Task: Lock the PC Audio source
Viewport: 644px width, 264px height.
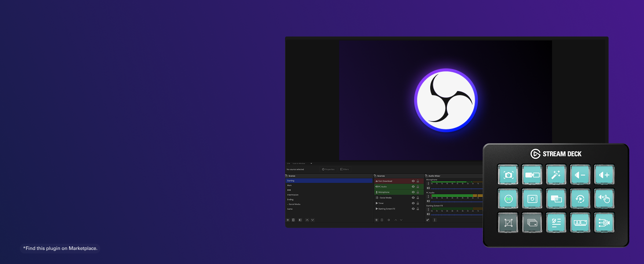Action: tap(418, 187)
